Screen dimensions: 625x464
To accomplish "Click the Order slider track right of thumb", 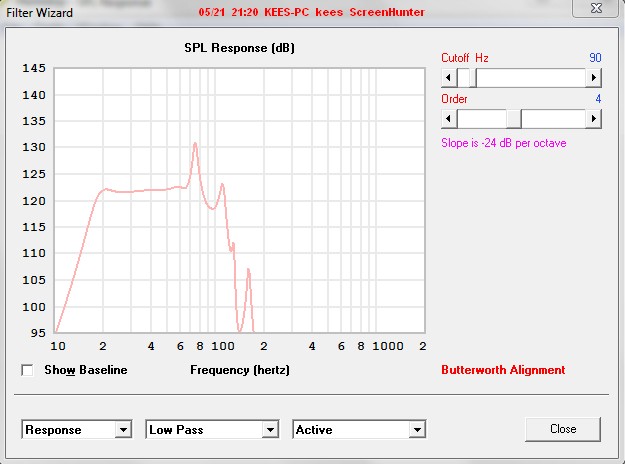I will [554, 118].
